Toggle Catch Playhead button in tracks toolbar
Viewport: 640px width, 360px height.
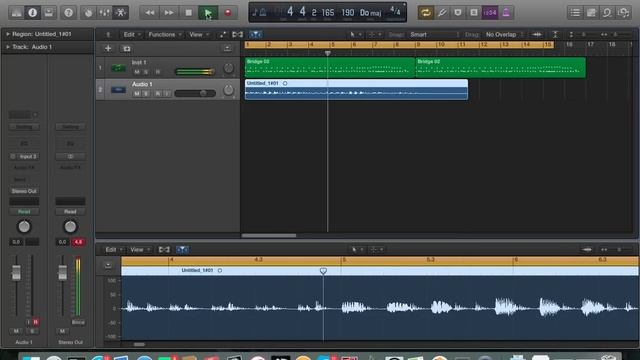[x=256, y=35]
